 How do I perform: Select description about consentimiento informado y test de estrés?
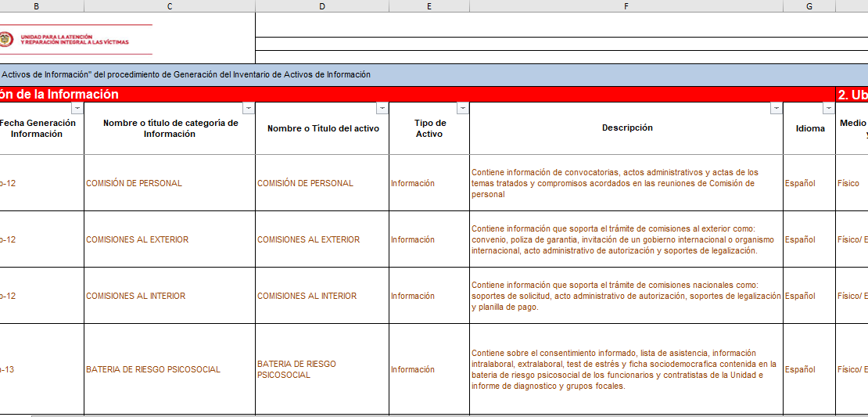point(626,369)
